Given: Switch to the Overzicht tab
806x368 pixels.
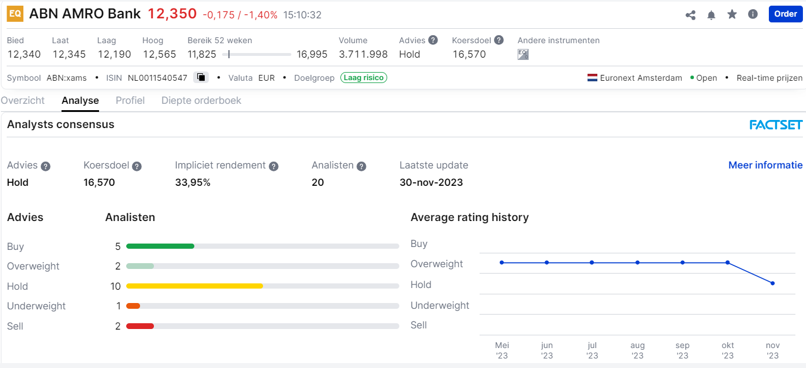Looking at the screenshot, I should click(23, 101).
